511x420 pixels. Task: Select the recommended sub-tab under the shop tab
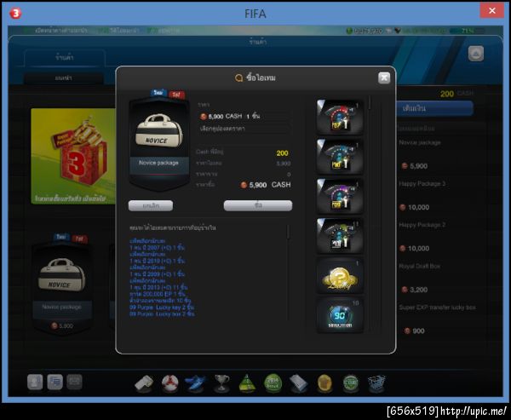pos(64,78)
